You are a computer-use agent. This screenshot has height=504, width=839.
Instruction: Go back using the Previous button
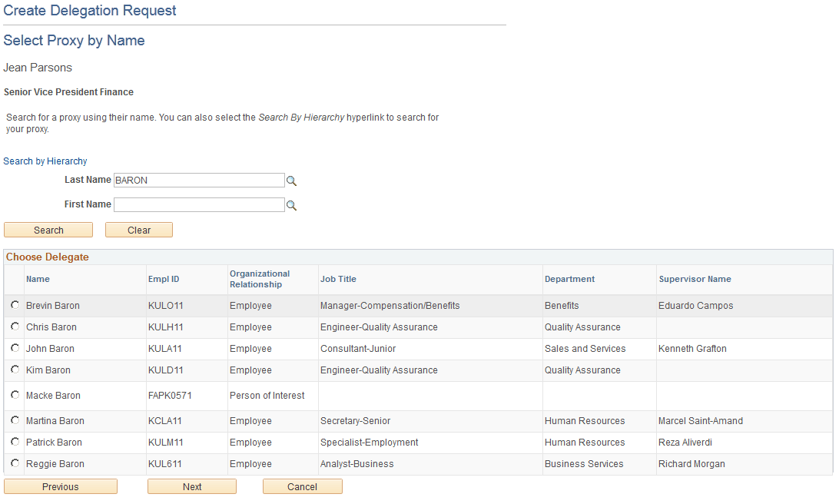click(x=60, y=486)
